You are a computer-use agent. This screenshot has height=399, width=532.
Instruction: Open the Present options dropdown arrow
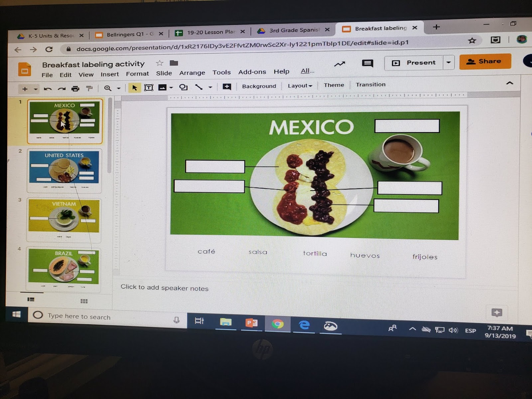(x=449, y=63)
